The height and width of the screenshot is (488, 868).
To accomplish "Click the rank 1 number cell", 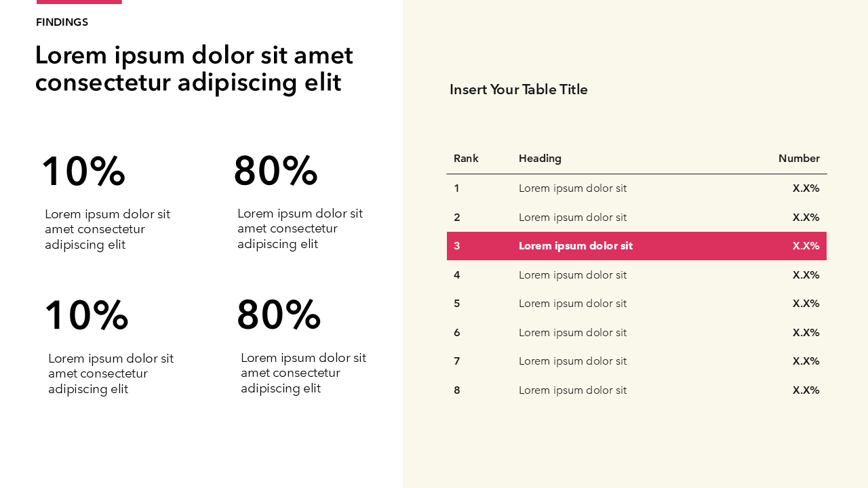I will 456,188.
